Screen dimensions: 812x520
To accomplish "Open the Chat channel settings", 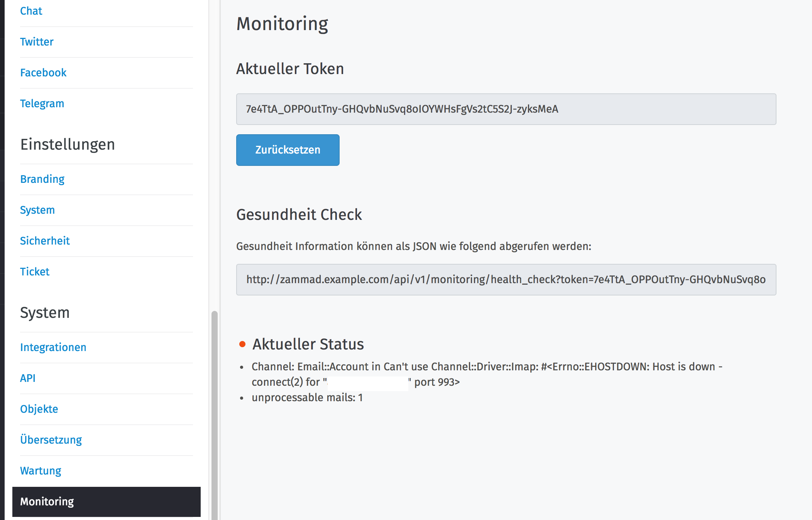I will pos(31,11).
